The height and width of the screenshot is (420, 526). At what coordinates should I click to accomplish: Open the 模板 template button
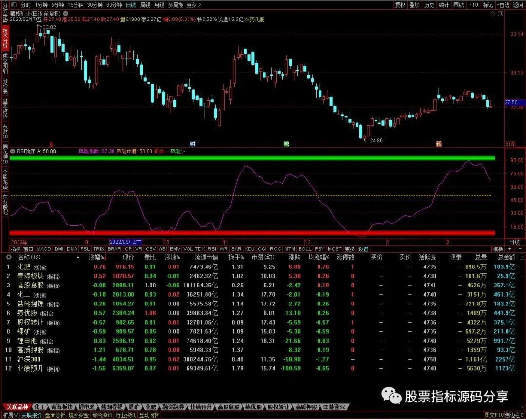point(498,249)
